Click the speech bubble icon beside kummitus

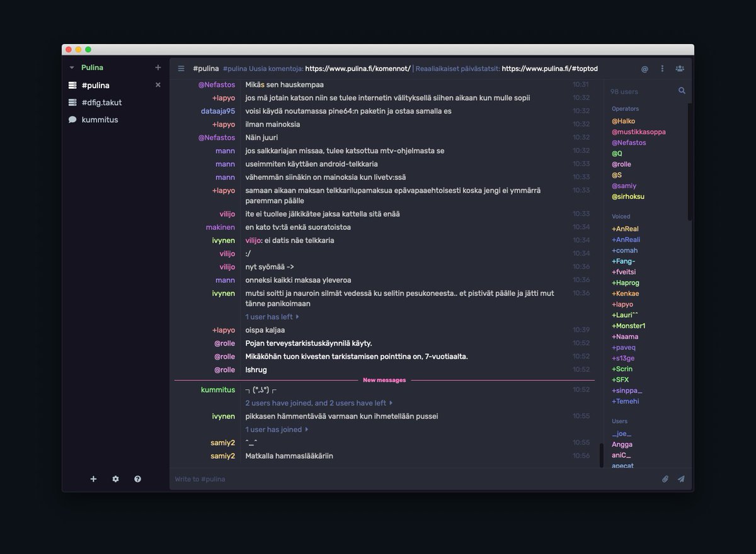pos(72,120)
